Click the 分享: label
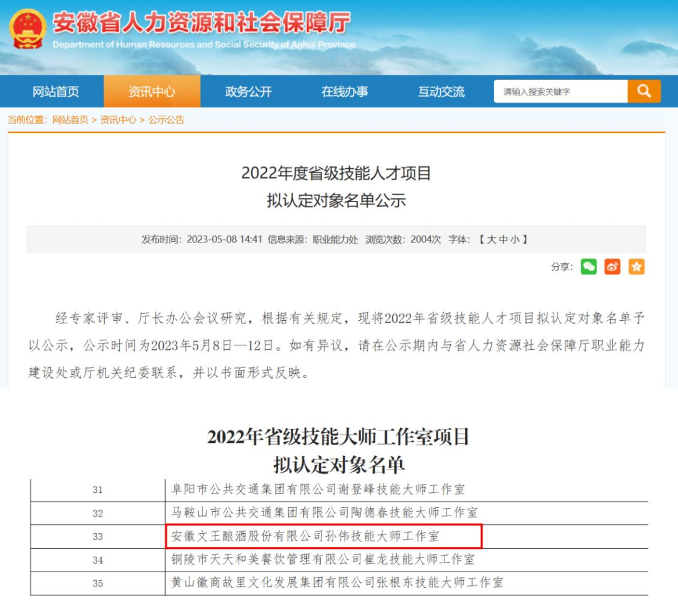 [x=562, y=266]
